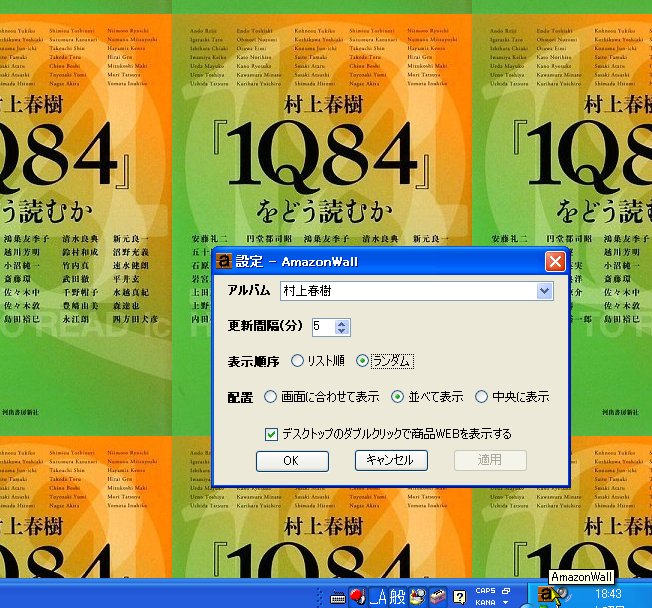The image size is (652, 608).
Task: Select the ランダム display order option
Action: [385, 361]
